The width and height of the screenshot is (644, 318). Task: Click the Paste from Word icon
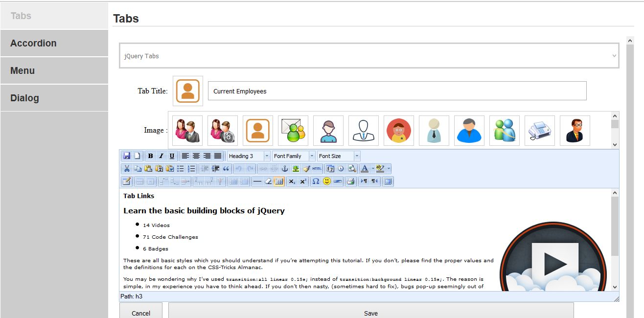point(170,169)
